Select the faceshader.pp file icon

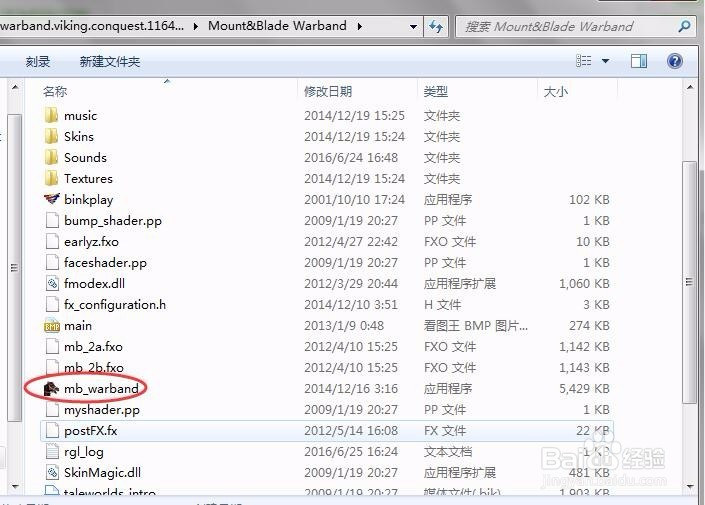pyautogui.click(x=52, y=263)
